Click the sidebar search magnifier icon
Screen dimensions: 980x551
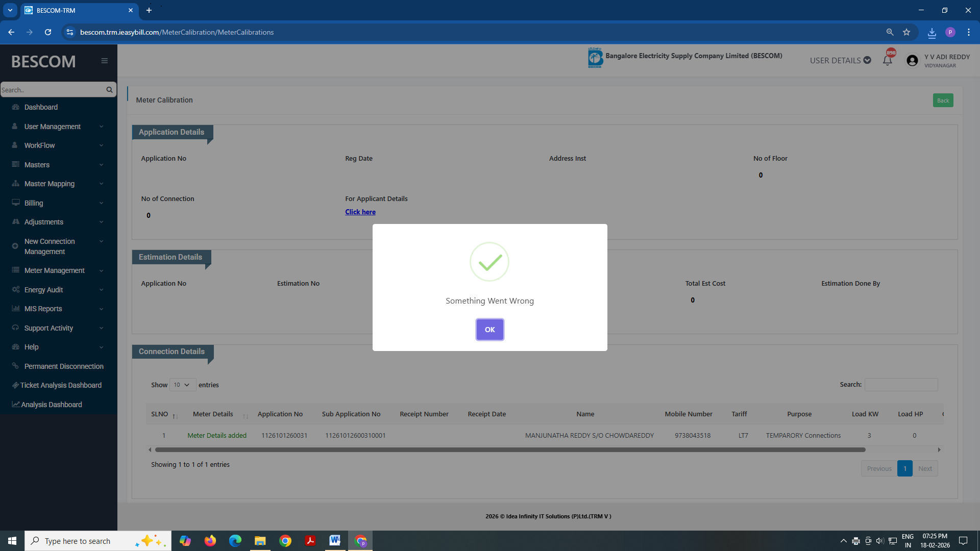pos(109,90)
